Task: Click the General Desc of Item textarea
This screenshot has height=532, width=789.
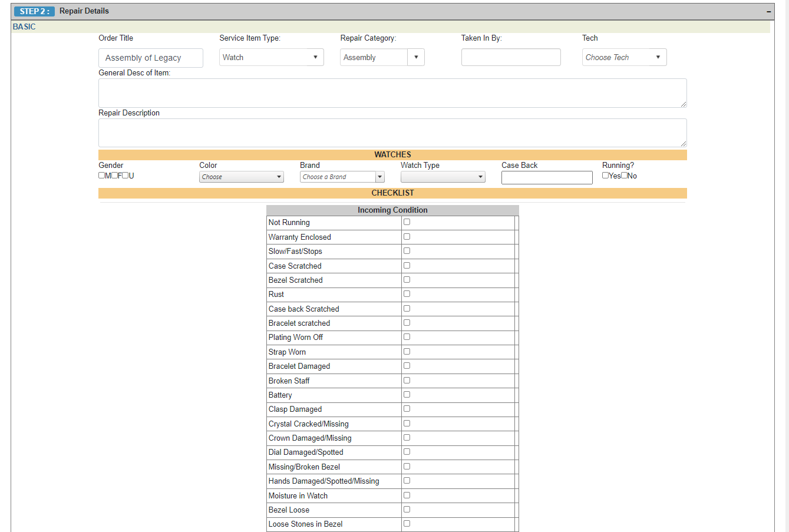Action: pyautogui.click(x=392, y=93)
